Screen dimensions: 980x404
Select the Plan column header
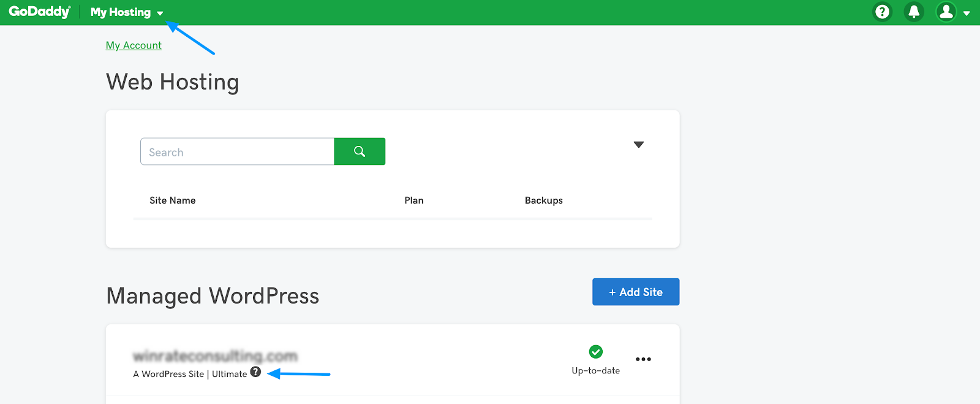414,200
